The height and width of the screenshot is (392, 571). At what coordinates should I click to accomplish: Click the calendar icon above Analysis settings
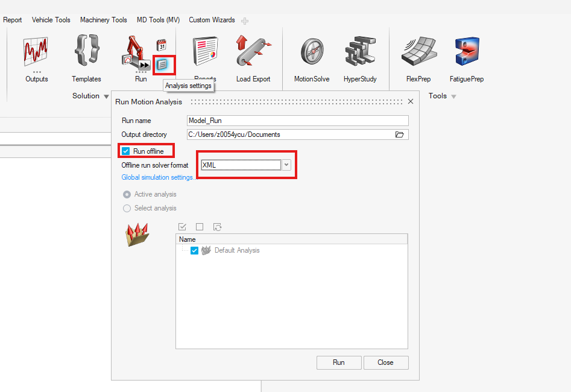pos(162,45)
